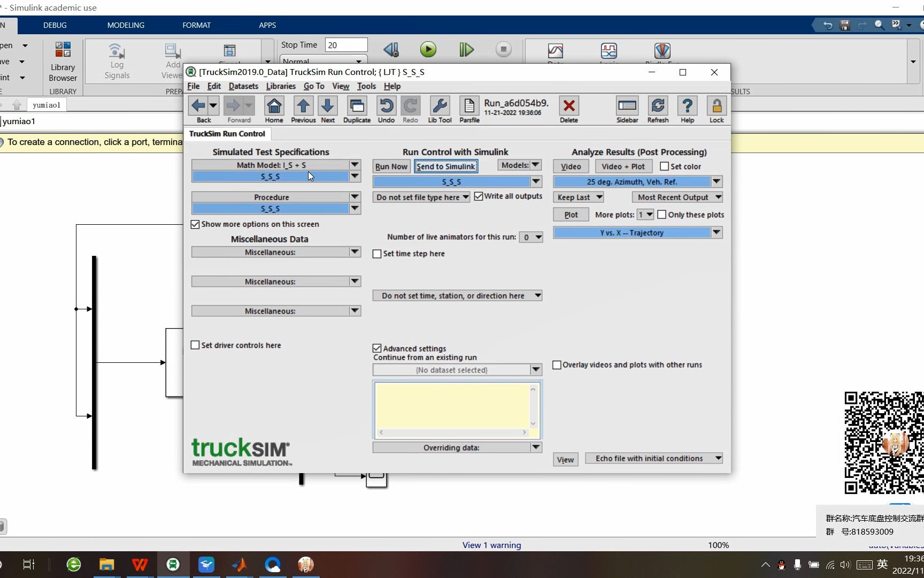The height and width of the screenshot is (578, 924).
Task: Expand the Procedure dropdown
Action: click(x=355, y=197)
